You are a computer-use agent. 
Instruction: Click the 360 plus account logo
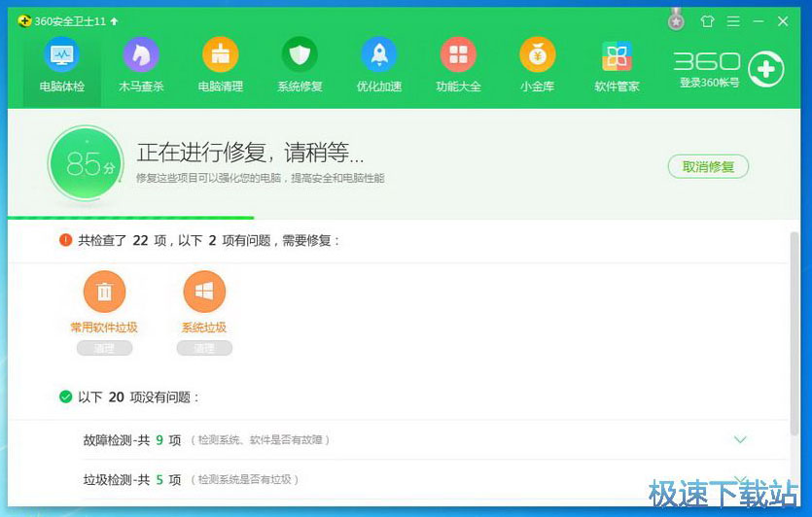(x=766, y=69)
